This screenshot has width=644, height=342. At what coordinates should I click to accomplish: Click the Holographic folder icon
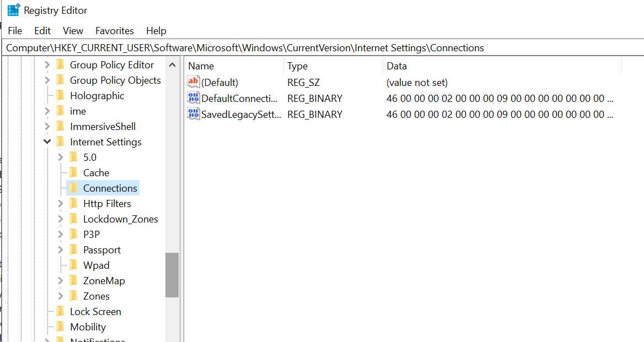[x=61, y=95]
